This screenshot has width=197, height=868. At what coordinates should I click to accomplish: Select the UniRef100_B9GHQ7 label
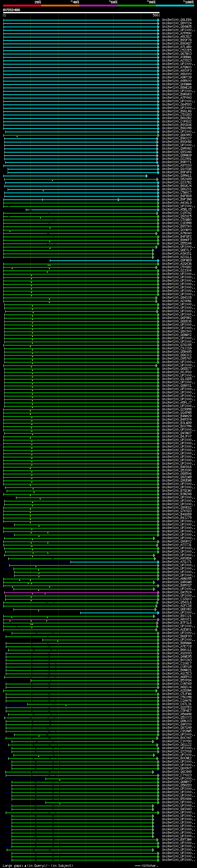177,43
